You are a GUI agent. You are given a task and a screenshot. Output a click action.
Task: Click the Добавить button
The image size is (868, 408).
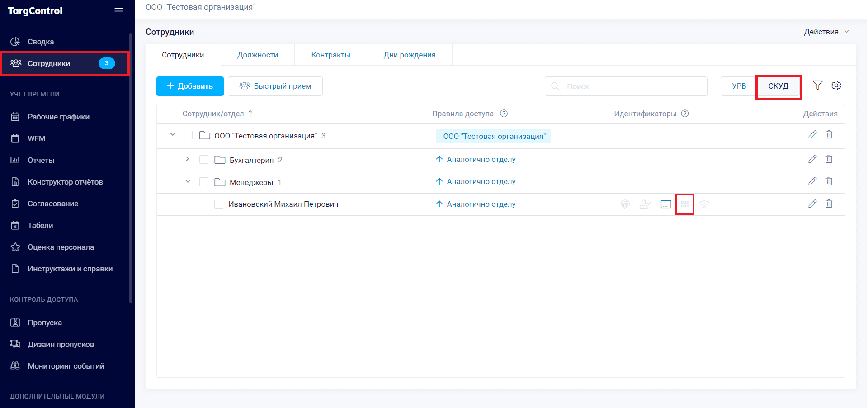190,85
